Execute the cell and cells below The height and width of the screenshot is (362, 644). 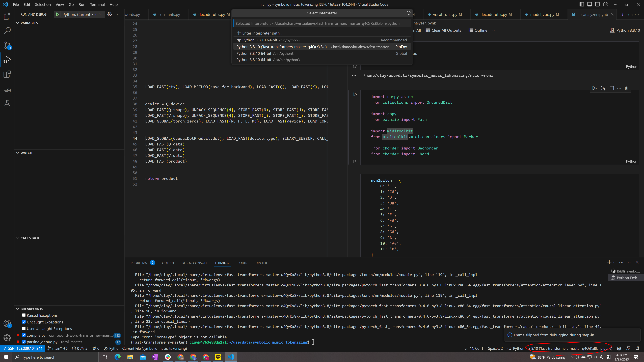pos(603,88)
